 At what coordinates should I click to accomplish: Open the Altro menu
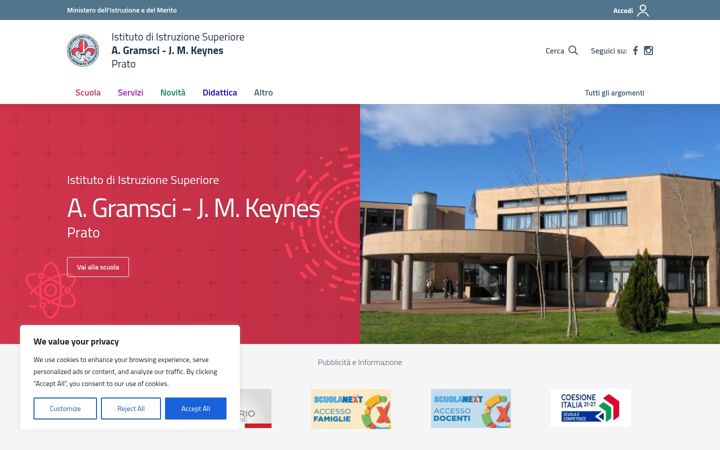(263, 92)
